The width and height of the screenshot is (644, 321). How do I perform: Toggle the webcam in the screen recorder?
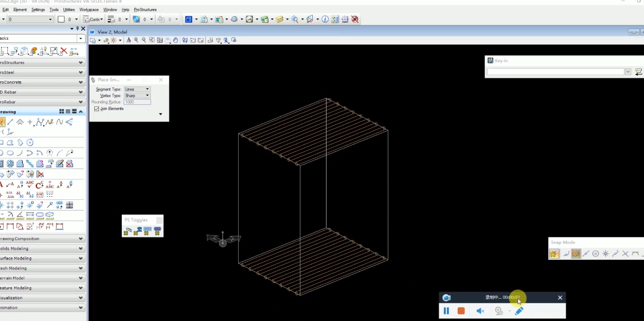pos(499,311)
